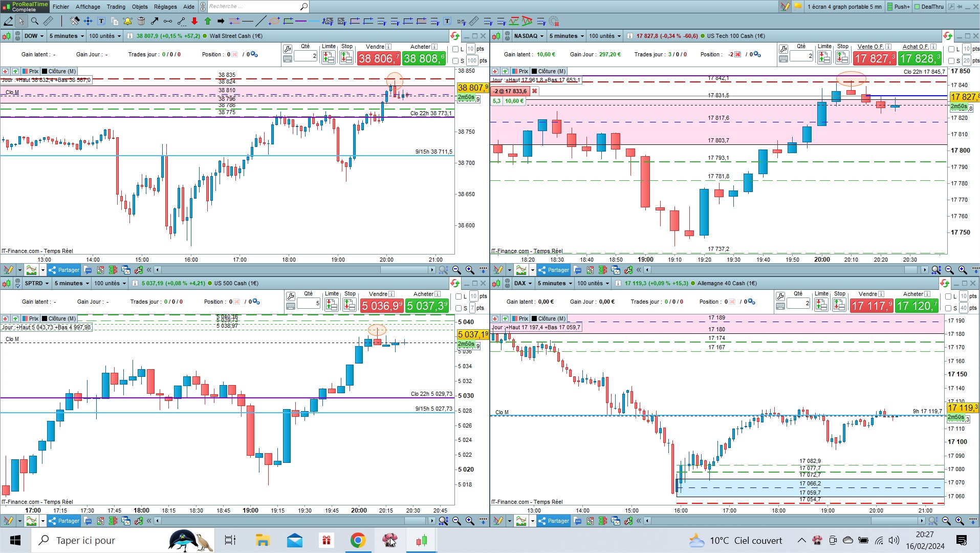This screenshot has height=553, width=980.
Task: Click the trash delete objects icon
Action: [141, 21]
